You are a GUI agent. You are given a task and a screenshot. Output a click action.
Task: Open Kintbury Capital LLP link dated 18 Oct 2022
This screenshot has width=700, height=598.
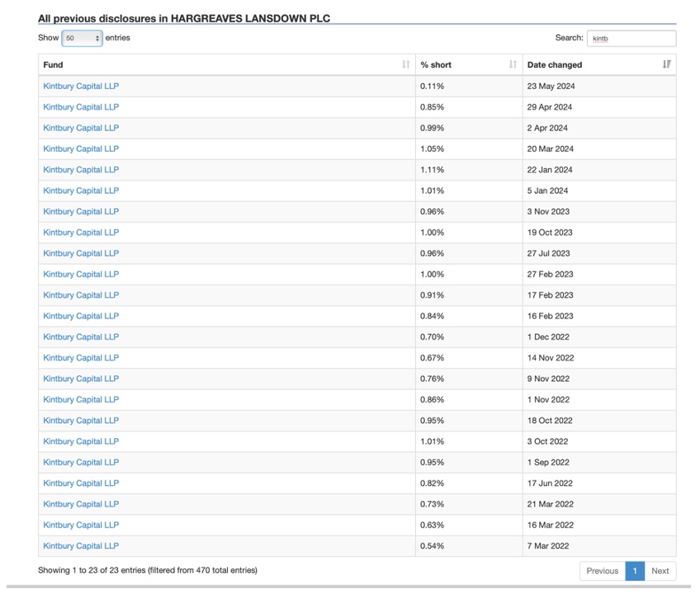click(x=81, y=421)
